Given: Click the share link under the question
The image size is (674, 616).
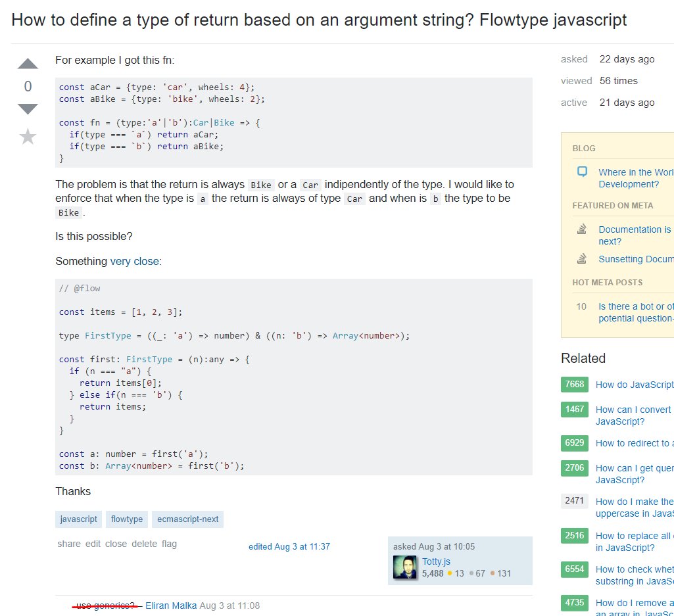Looking at the screenshot, I should (x=69, y=544).
